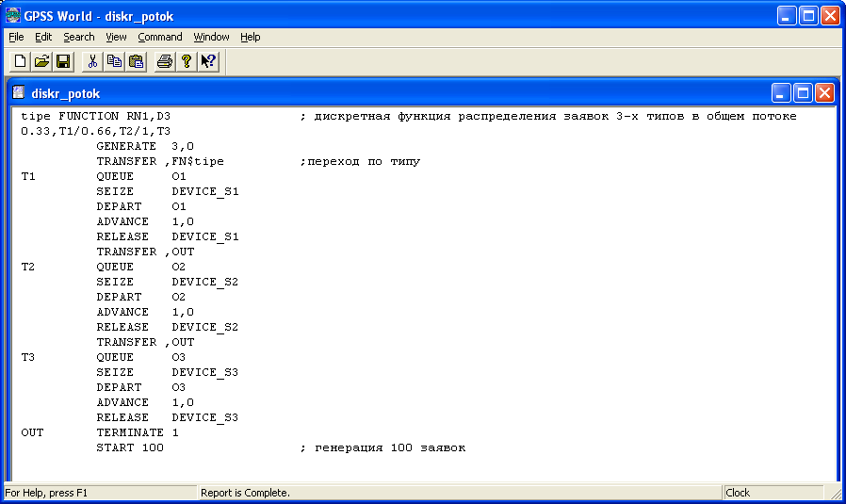Click 'START 100' in the code
Viewport: 846px width, 504px height.
click(130, 447)
